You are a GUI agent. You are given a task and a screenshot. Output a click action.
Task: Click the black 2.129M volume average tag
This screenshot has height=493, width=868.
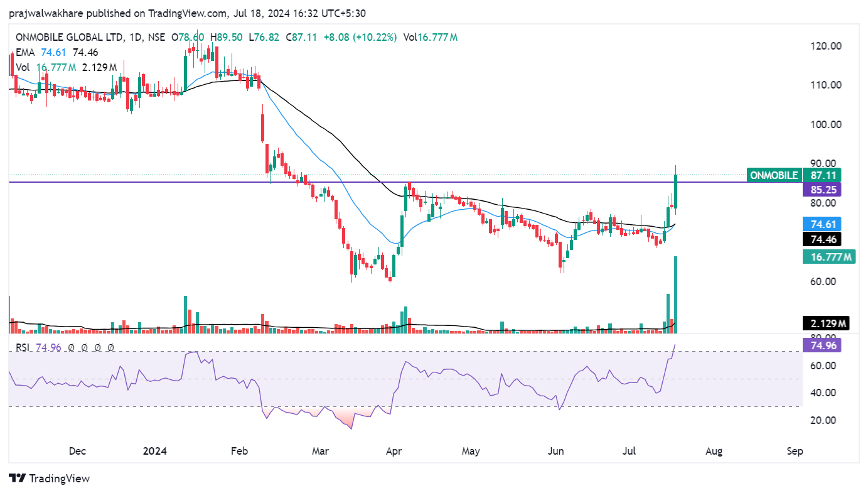[x=825, y=323]
